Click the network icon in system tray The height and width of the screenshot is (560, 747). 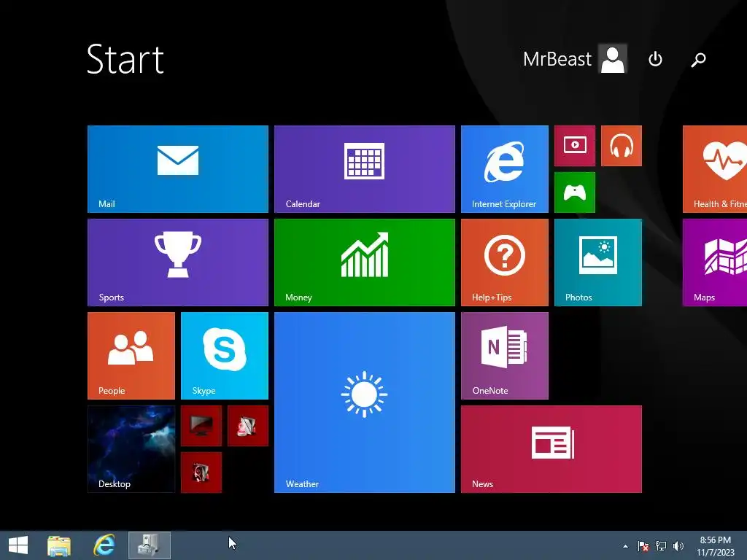(x=661, y=546)
